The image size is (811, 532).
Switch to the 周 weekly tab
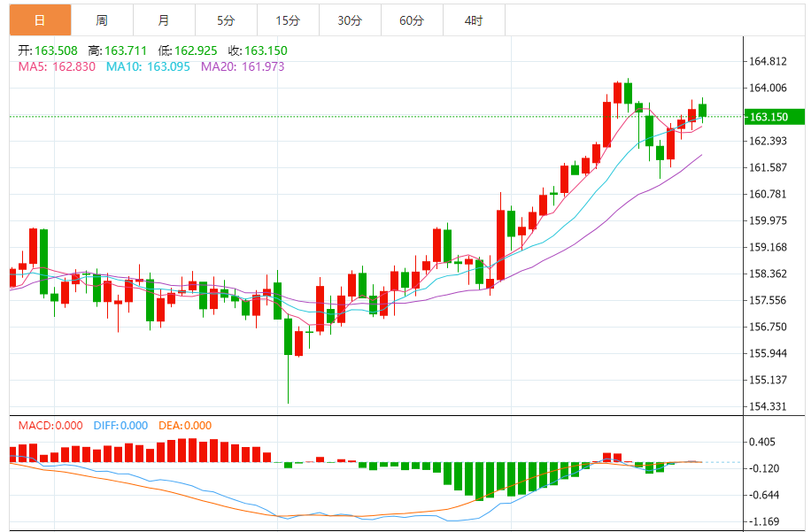(102, 20)
